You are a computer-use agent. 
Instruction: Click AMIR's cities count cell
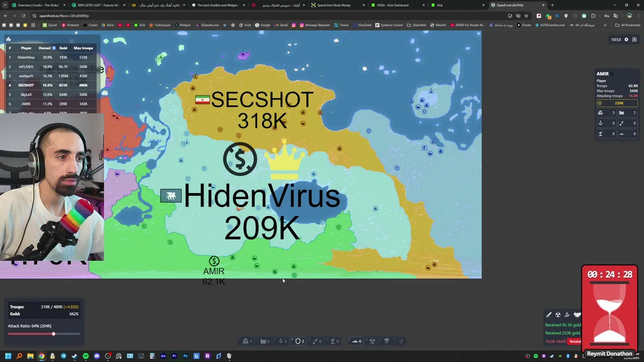[x=607, y=113]
